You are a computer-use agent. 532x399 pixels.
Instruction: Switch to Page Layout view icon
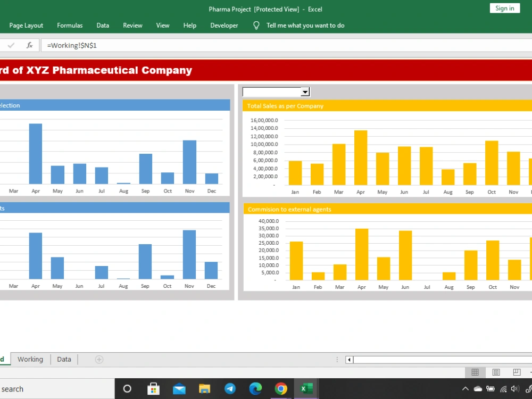(496, 372)
